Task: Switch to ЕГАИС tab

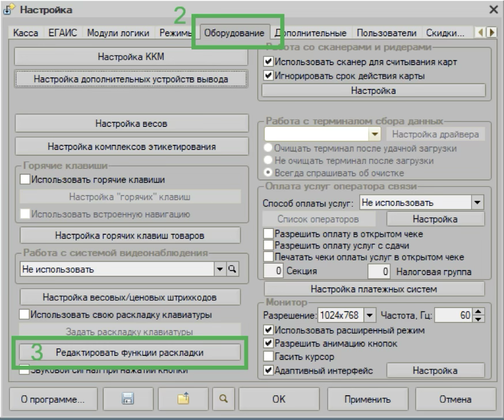Action: (x=63, y=33)
